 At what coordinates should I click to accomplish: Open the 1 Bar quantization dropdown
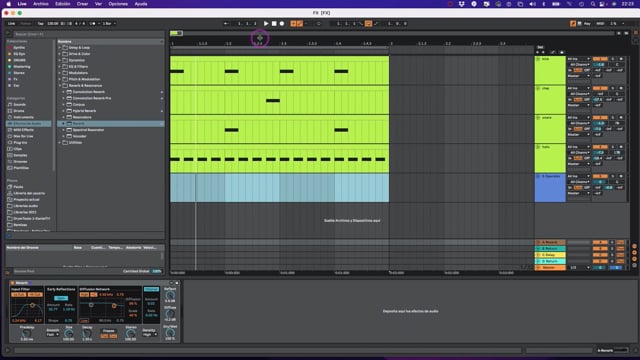[109, 24]
